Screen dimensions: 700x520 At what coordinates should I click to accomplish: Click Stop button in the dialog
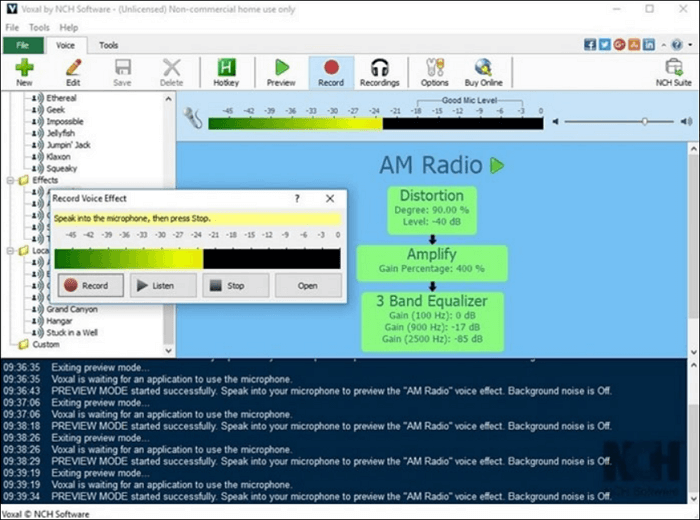[236, 285]
